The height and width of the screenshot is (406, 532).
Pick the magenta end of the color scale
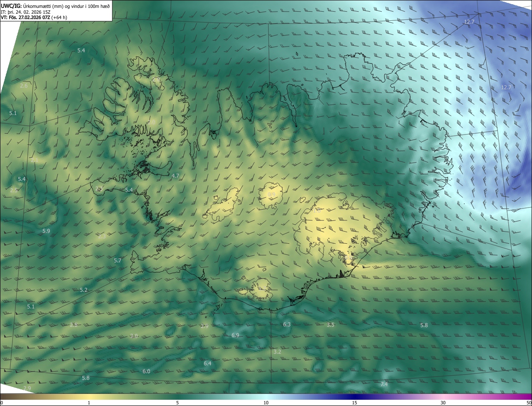coord(525,396)
